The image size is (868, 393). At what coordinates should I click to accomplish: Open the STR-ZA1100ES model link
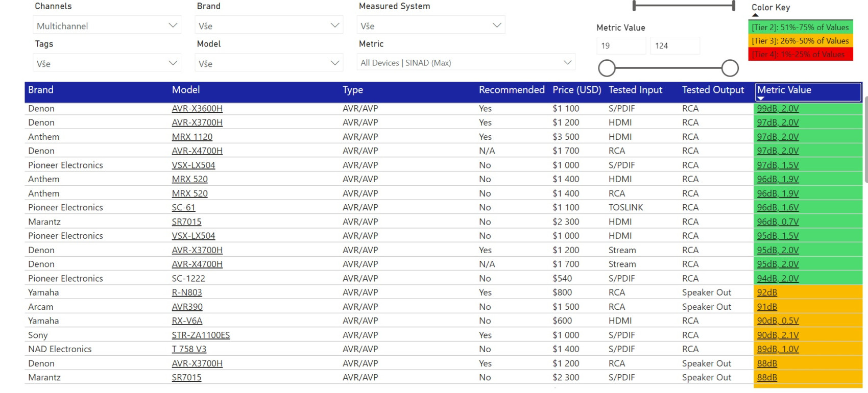pos(201,335)
